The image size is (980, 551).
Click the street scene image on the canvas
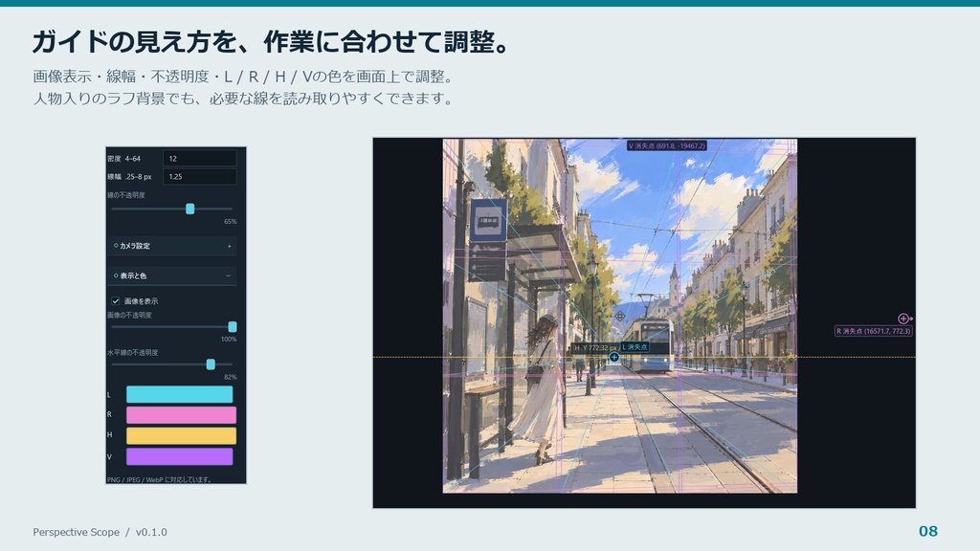pos(620,316)
